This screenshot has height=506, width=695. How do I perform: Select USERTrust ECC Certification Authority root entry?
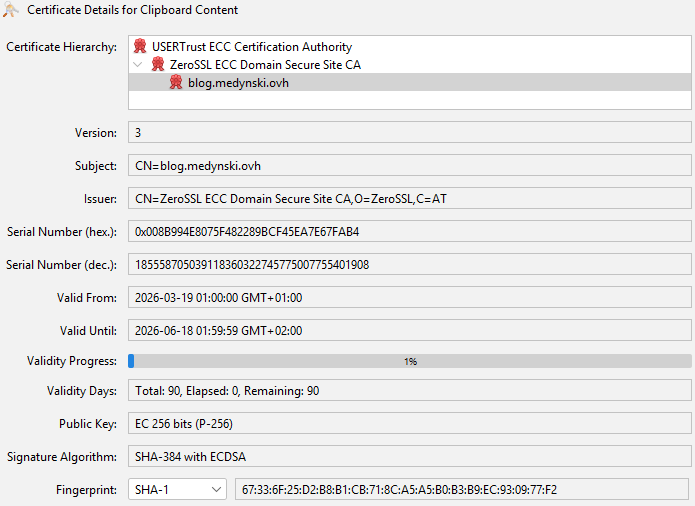click(x=251, y=46)
